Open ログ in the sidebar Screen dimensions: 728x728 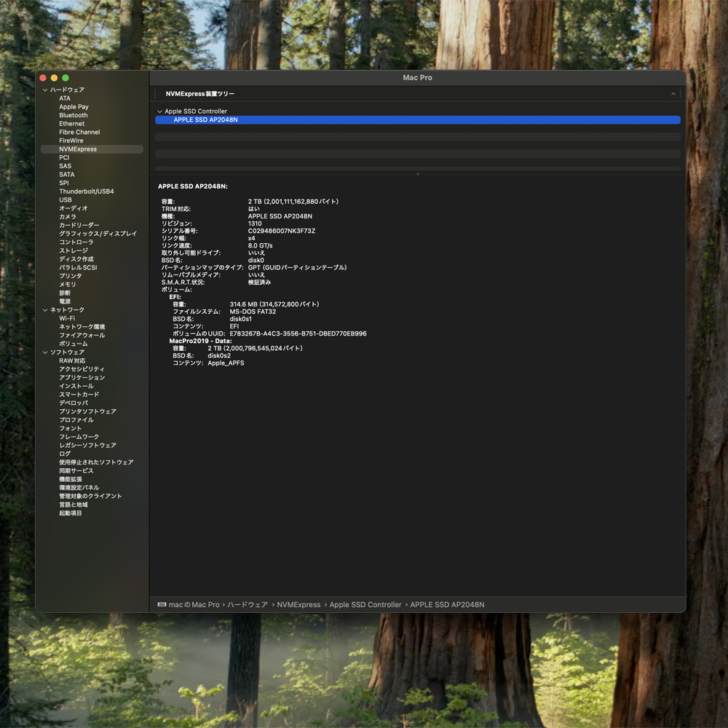click(65, 454)
